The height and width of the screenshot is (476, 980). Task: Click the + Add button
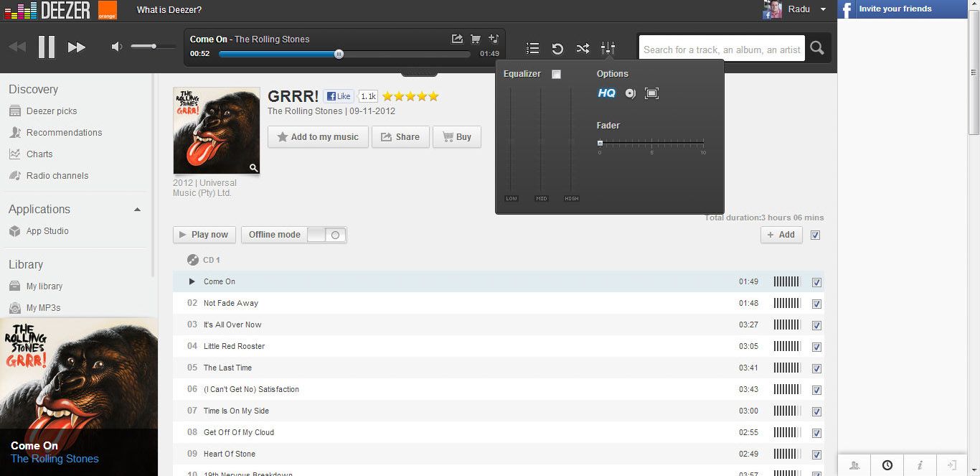click(781, 235)
